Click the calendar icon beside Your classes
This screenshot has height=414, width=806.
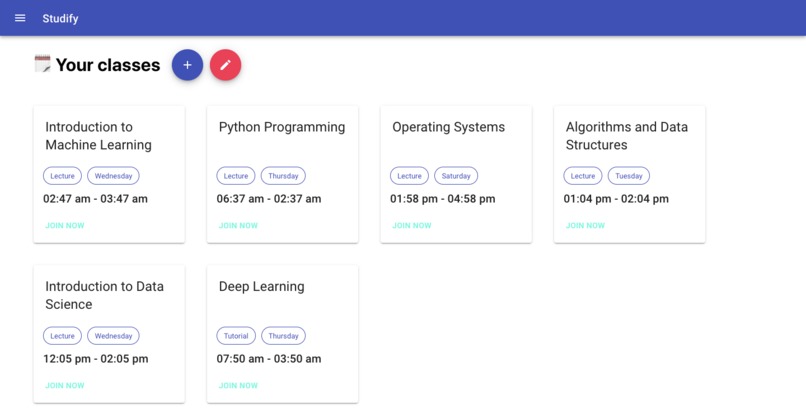(x=43, y=64)
